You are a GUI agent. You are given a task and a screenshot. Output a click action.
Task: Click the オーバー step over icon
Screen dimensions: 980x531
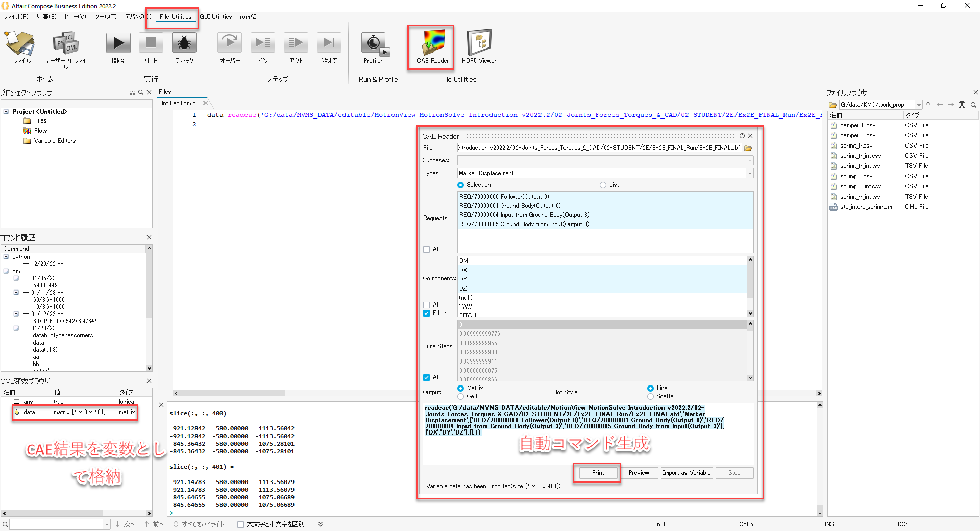click(230, 43)
